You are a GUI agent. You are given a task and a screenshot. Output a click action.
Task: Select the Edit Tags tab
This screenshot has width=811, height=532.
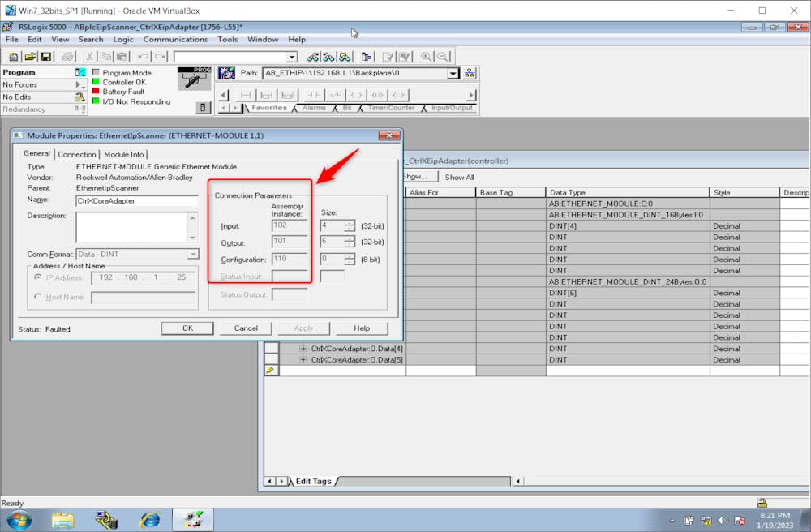(x=313, y=482)
